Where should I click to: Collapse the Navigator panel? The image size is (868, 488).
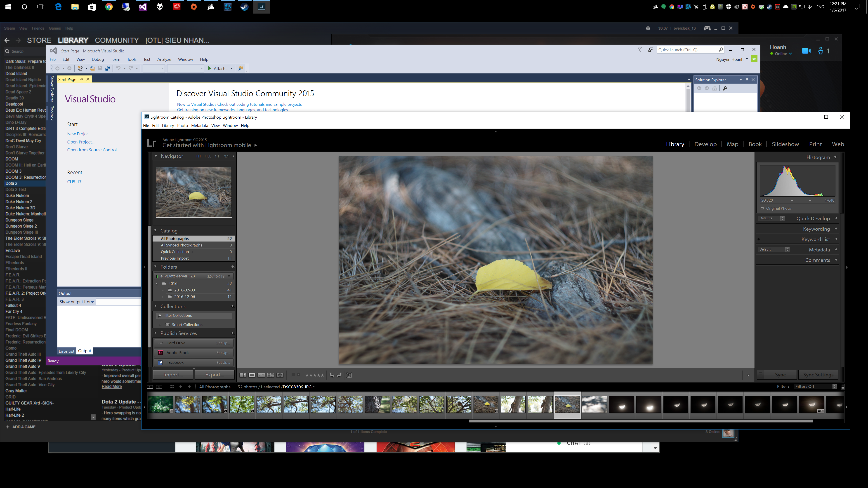point(156,156)
